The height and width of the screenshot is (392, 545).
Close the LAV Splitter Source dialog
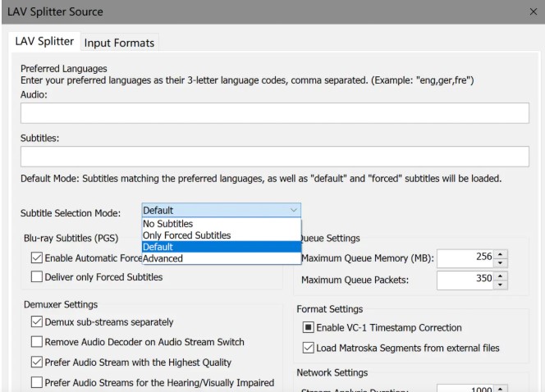533,13
